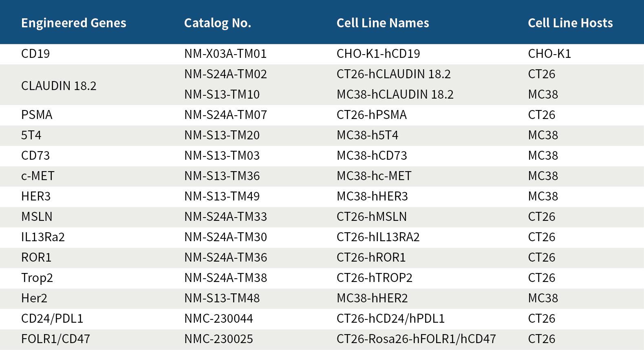Open the CT26-Rosa26-hFOLR1/hCD47 cell line
This screenshot has width=644, height=350.
(x=416, y=339)
